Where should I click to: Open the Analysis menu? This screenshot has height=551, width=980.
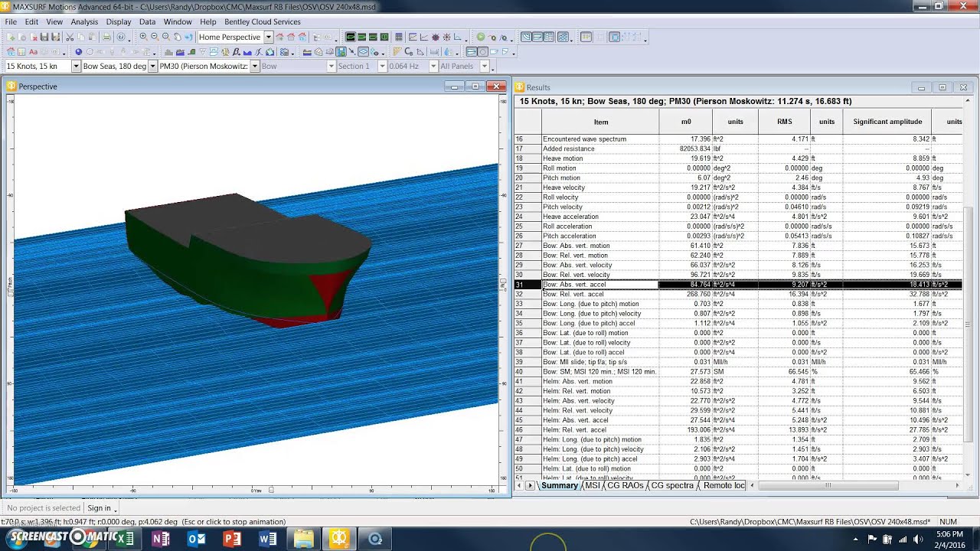click(84, 22)
